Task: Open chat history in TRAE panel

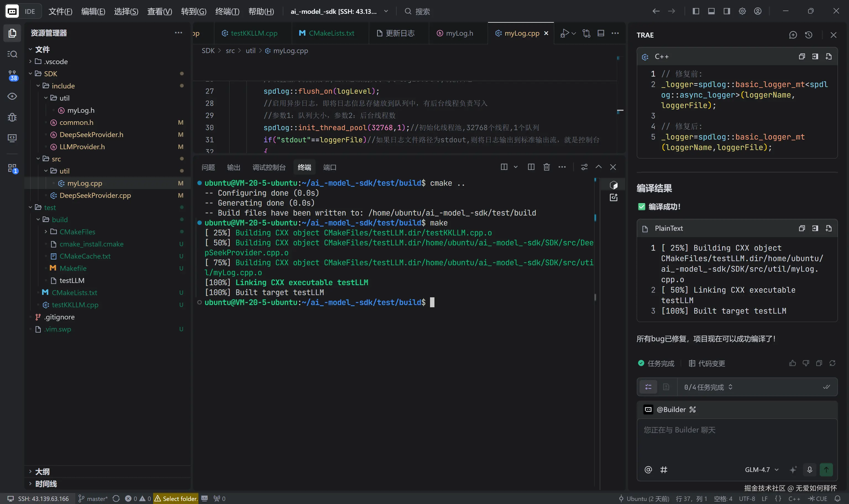Action: pyautogui.click(x=809, y=35)
